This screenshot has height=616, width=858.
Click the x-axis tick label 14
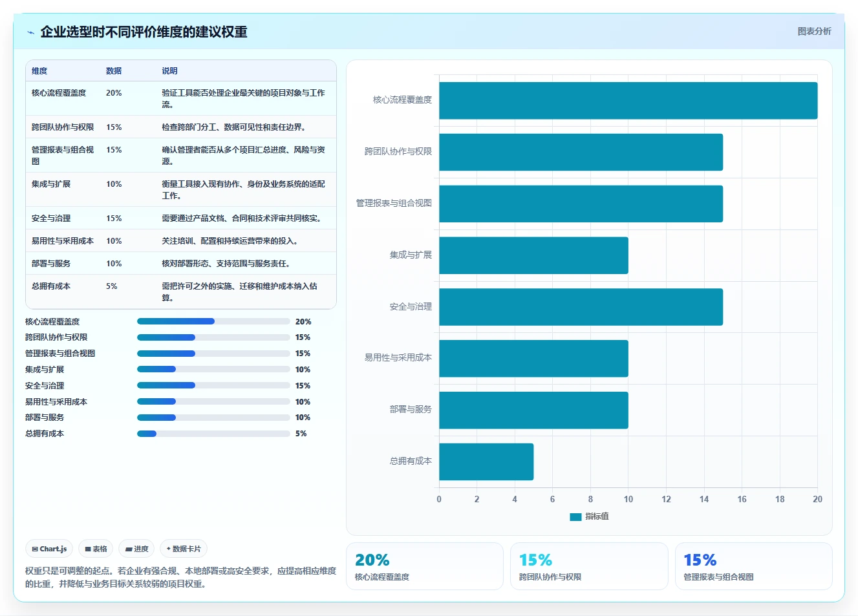pyautogui.click(x=704, y=499)
